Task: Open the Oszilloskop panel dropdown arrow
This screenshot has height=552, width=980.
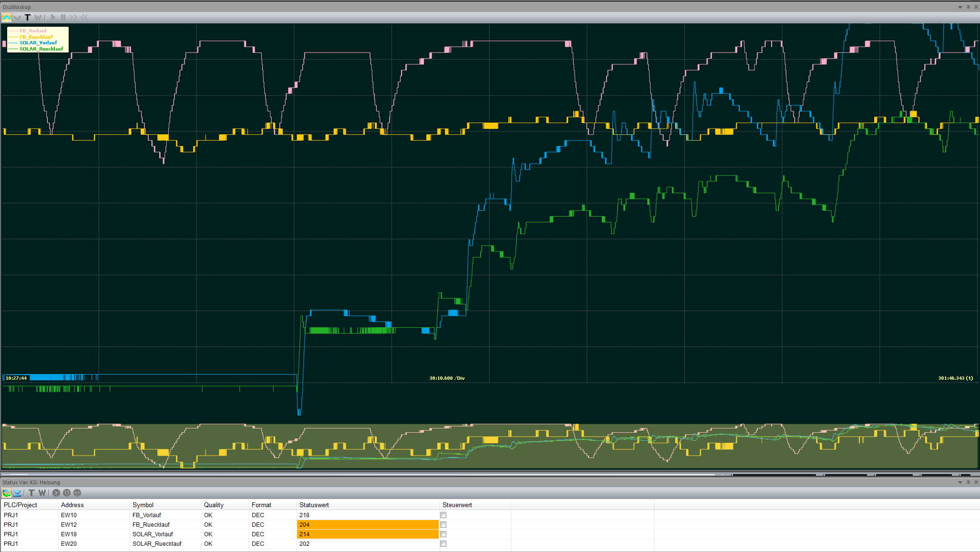Action: 960,7
